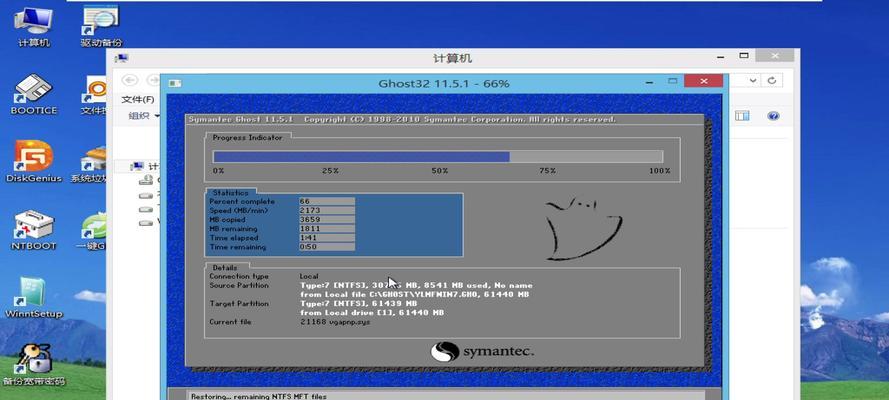
Task: Click the 计算机 window title text
Action: pyautogui.click(x=452, y=58)
